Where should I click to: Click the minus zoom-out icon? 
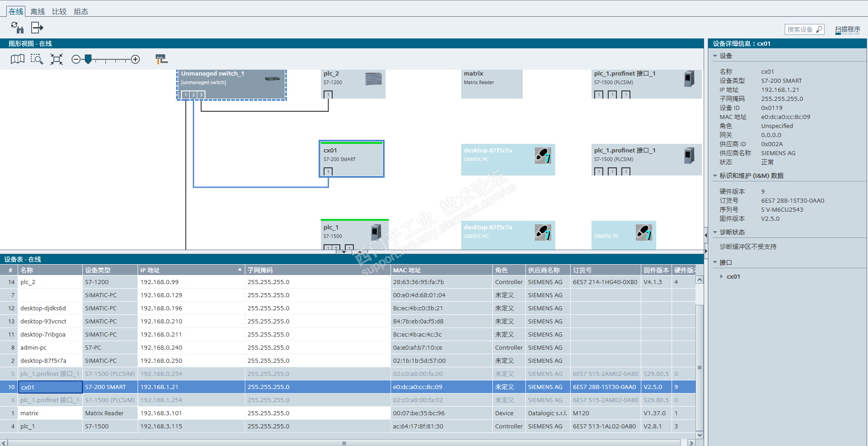[x=76, y=59]
